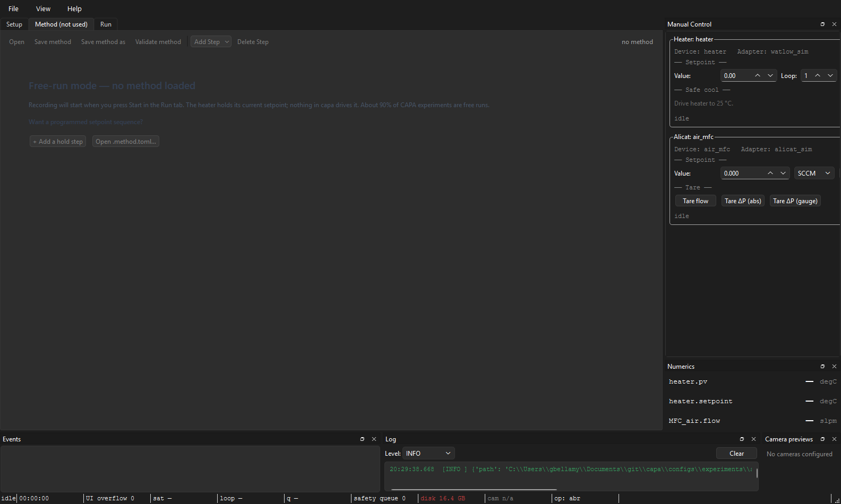Float the Manual Control panel

[x=822, y=24]
